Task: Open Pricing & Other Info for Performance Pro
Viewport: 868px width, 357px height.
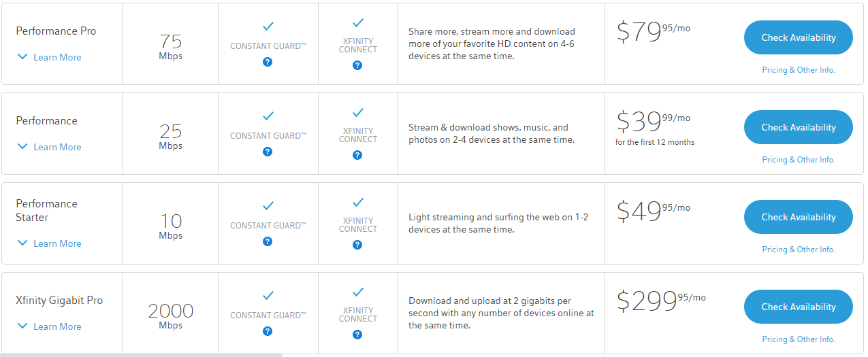Action: click(798, 70)
